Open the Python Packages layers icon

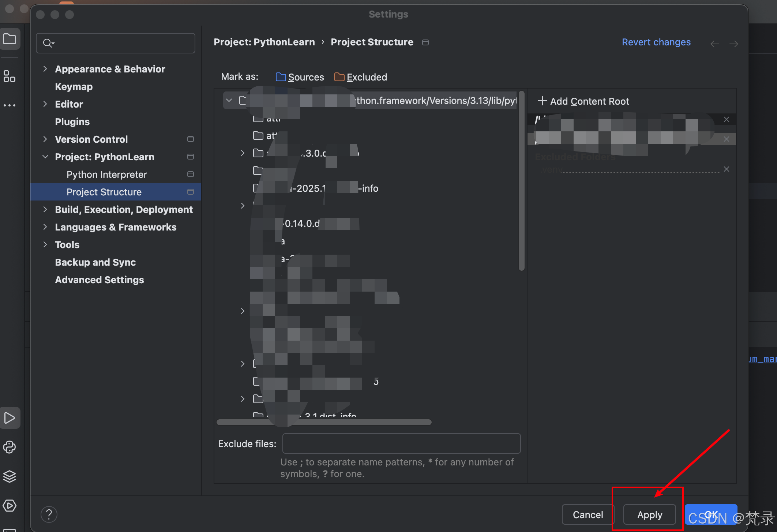pos(10,476)
